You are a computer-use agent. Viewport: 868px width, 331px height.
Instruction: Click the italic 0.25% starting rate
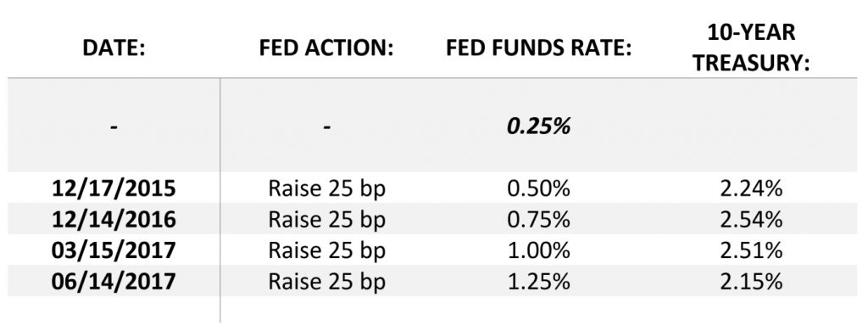[538, 127]
